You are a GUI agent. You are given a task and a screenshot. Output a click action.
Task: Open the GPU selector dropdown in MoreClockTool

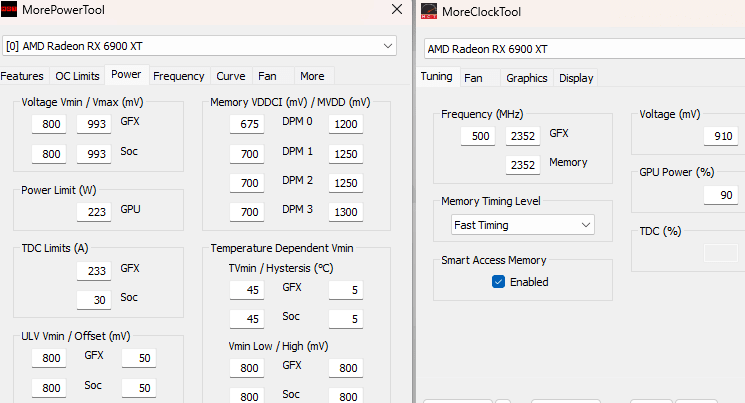coord(584,48)
